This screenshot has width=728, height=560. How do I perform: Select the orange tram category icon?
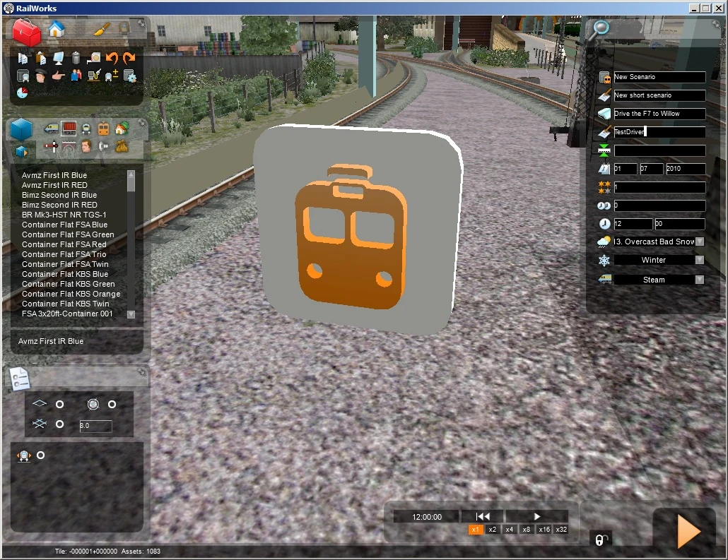click(x=103, y=129)
